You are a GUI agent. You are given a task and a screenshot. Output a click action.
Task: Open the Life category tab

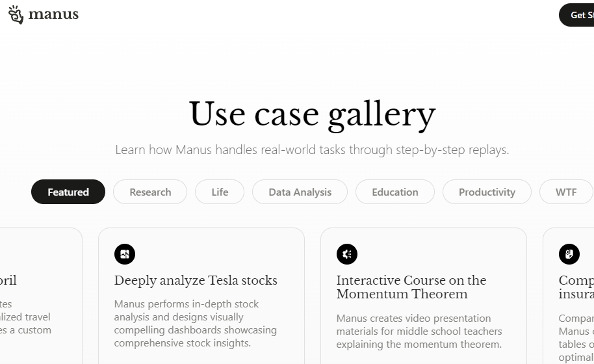[220, 192]
